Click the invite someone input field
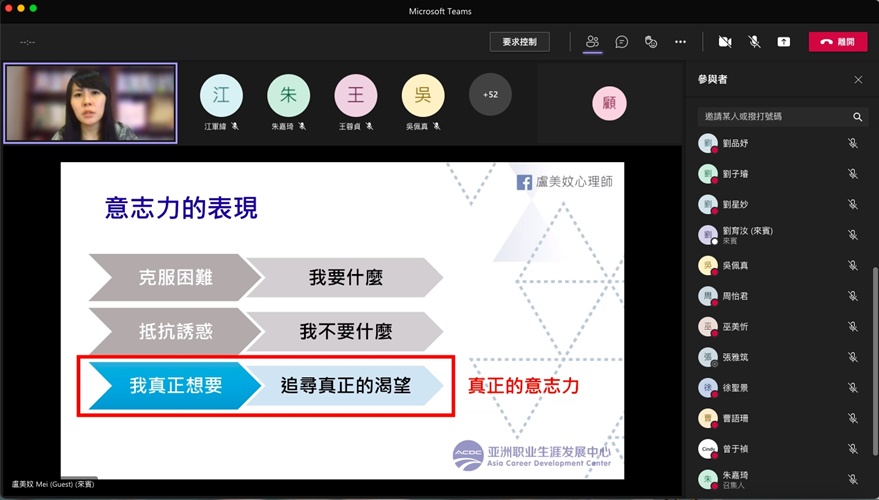Image resolution: width=879 pixels, height=500 pixels. (770, 117)
